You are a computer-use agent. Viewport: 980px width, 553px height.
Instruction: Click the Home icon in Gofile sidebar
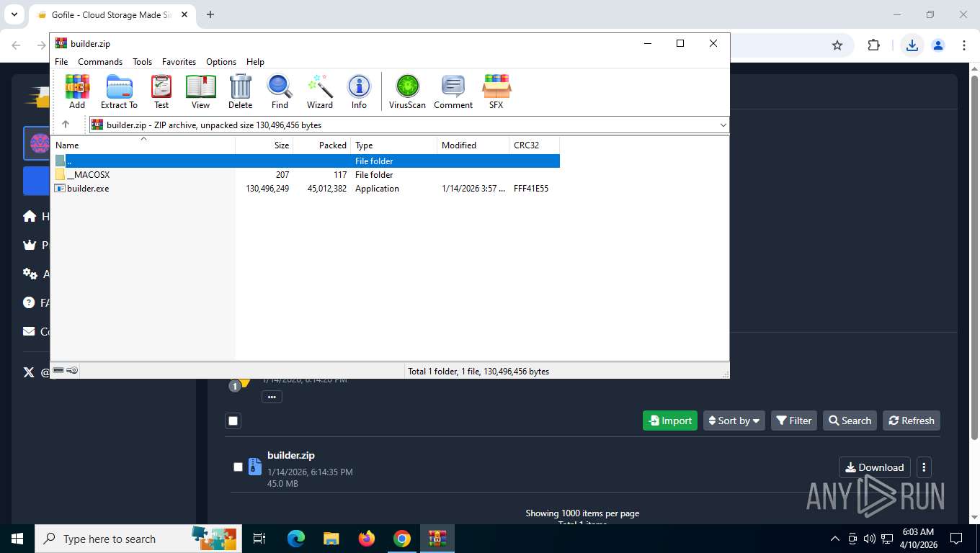[x=30, y=216]
